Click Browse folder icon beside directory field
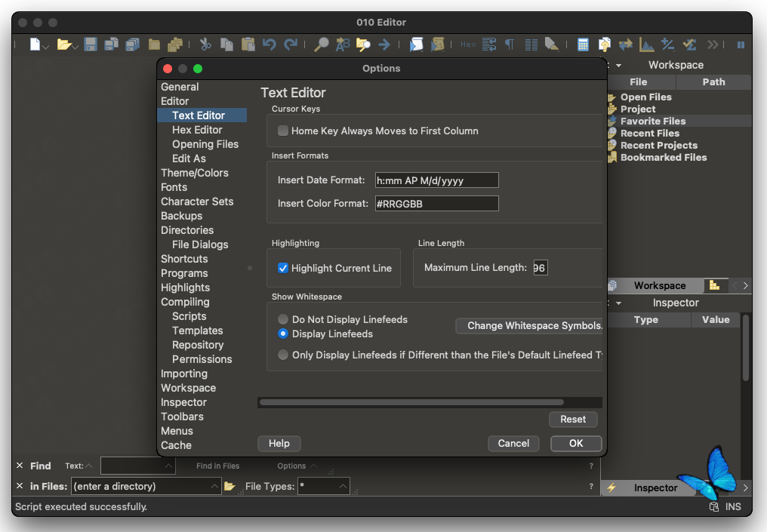767x532 pixels. tap(229, 486)
